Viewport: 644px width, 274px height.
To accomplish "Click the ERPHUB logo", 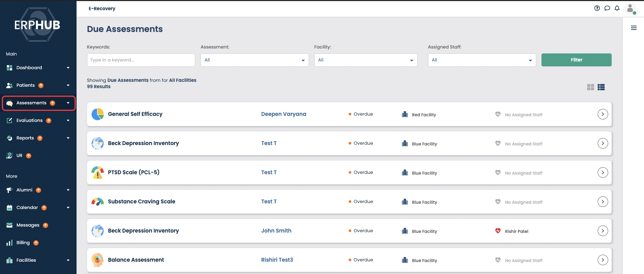I will click(37, 25).
